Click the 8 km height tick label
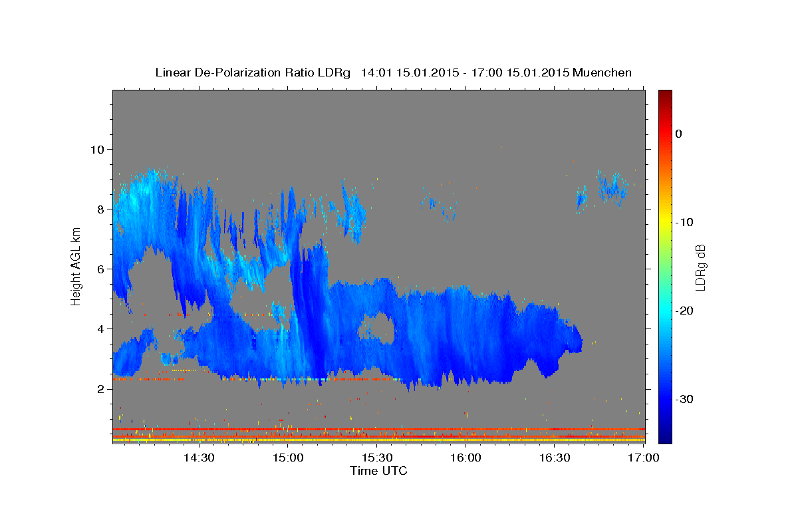 (101, 209)
